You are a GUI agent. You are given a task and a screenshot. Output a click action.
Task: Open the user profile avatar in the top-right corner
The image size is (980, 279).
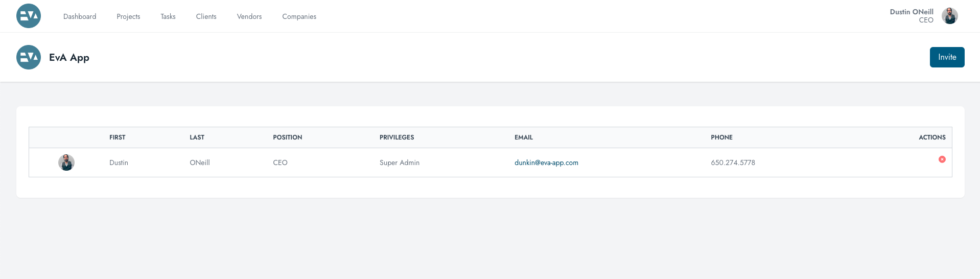pyautogui.click(x=949, y=16)
